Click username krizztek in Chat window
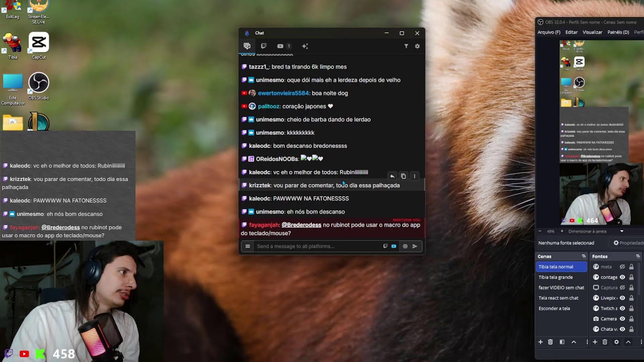The image size is (644, 362). 260,185
